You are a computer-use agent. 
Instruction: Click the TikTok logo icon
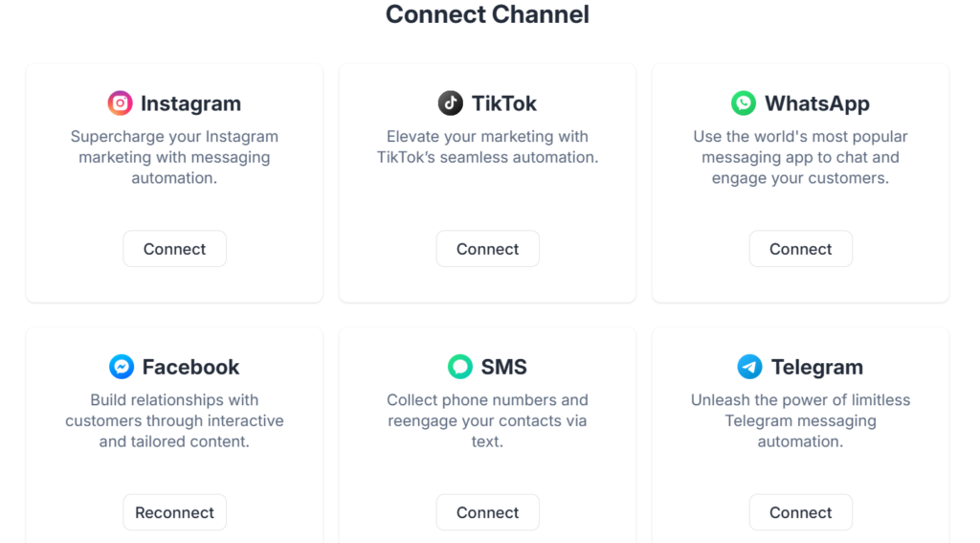[x=450, y=103]
